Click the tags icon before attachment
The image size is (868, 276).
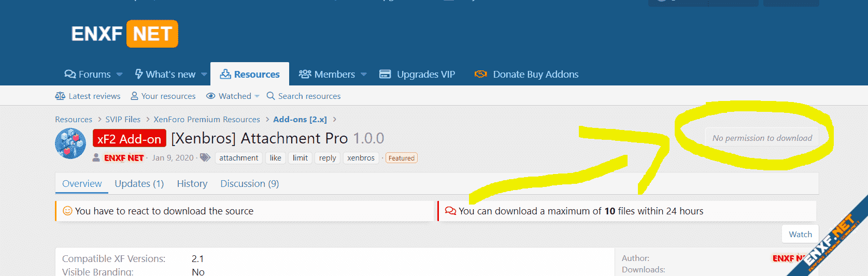206,157
